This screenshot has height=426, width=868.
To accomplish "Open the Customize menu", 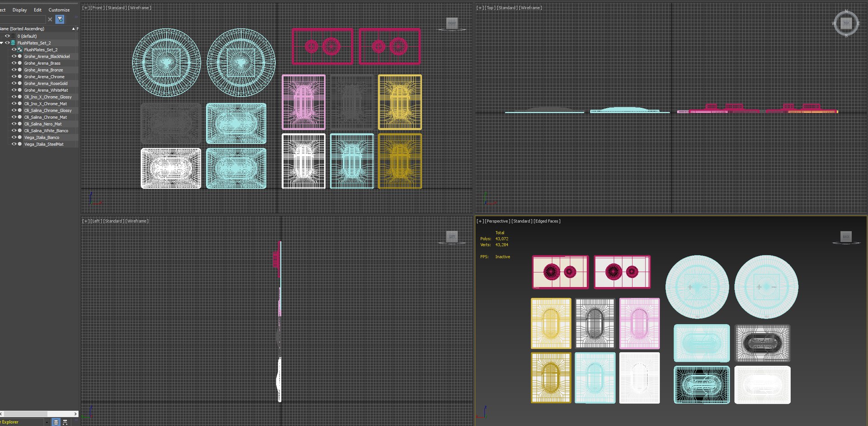I will coord(59,10).
